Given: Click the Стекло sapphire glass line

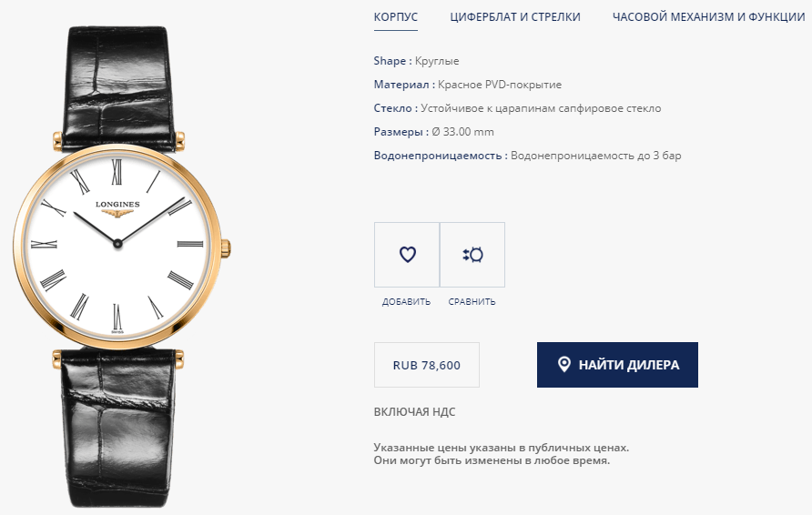Looking at the screenshot, I should point(517,108).
